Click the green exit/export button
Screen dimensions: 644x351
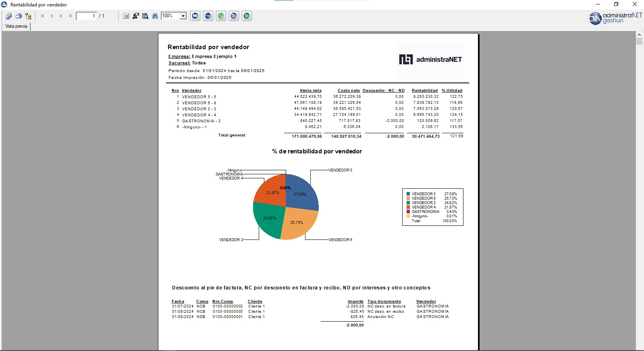247,16
